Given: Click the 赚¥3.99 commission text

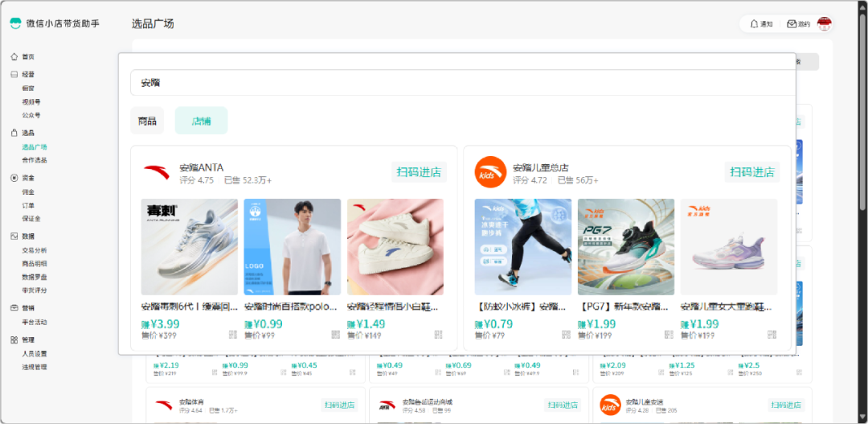Looking at the screenshot, I should [160, 324].
